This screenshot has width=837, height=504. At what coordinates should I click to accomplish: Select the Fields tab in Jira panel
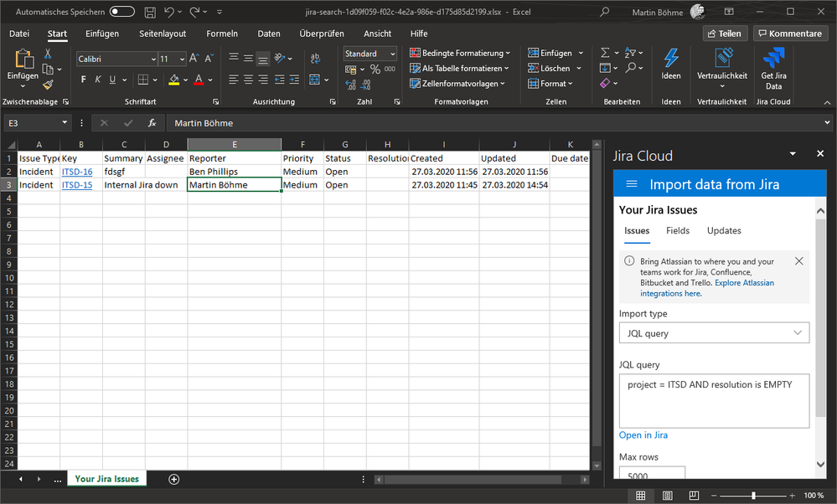point(678,230)
